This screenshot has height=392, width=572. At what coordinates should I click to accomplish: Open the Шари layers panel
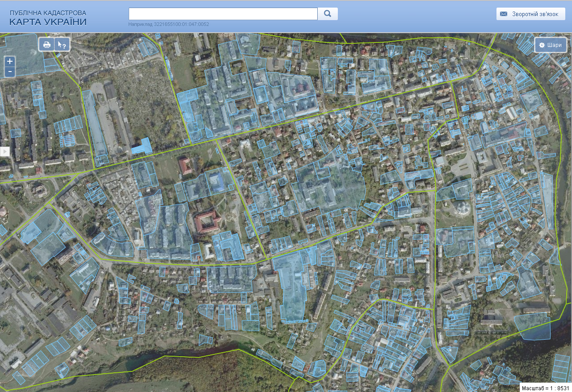pyautogui.click(x=551, y=45)
